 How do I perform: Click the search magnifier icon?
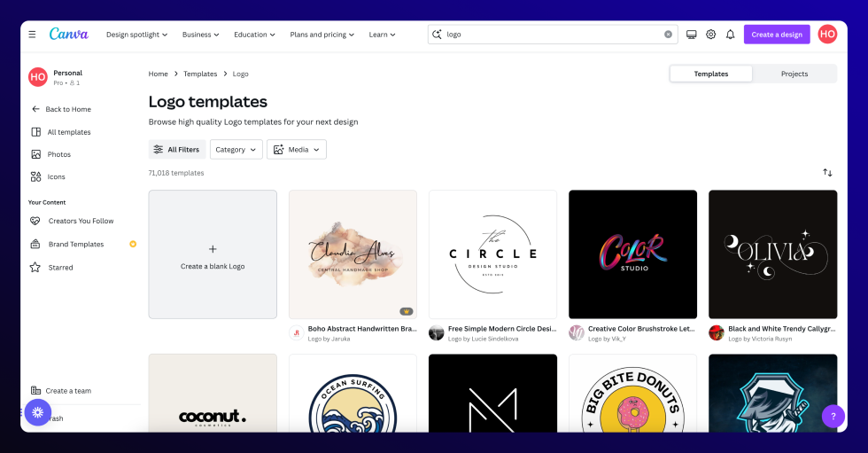pos(437,35)
